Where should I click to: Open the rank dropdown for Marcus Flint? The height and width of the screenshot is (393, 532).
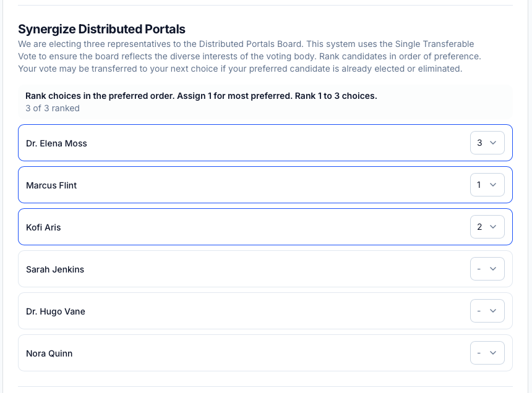click(487, 185)
